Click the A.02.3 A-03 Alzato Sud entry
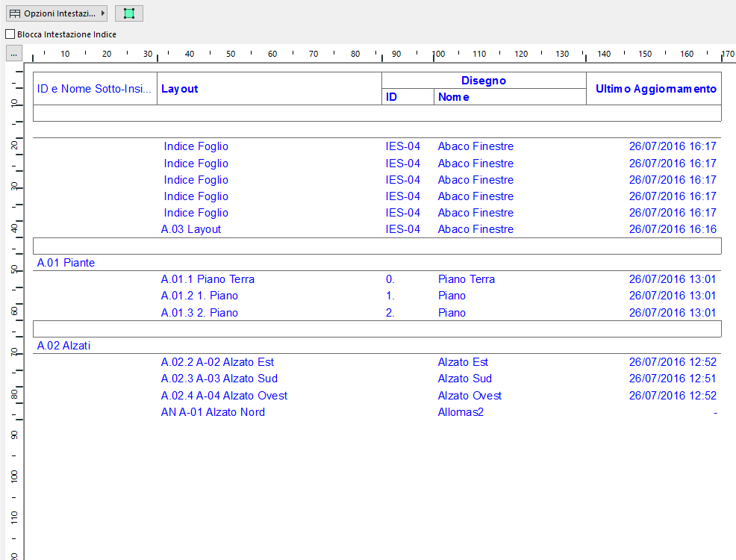Screen dimensions: 736x560 [x=219, y=379]
